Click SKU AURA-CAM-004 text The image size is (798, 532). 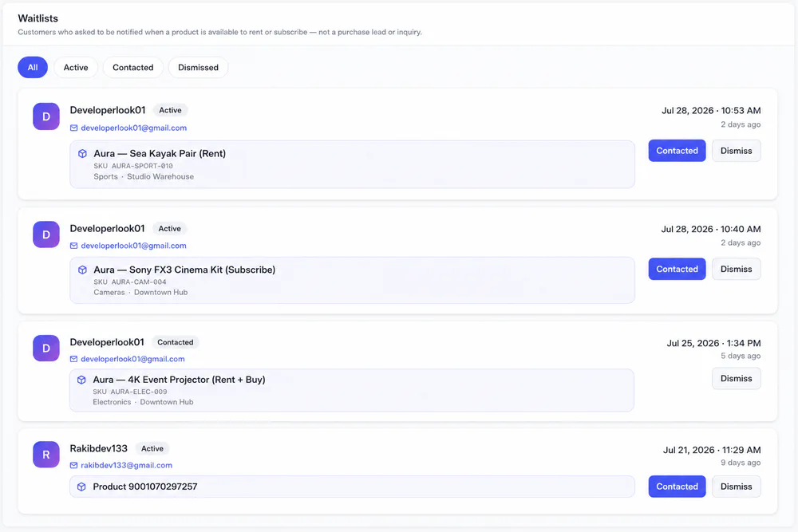pyautogui.click(x=130, y=282)
